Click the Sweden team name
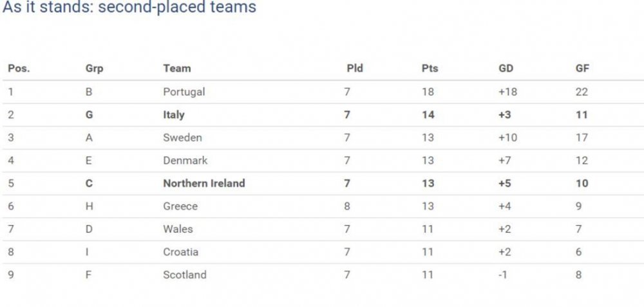Screen dimensions: 644x307 182,137
